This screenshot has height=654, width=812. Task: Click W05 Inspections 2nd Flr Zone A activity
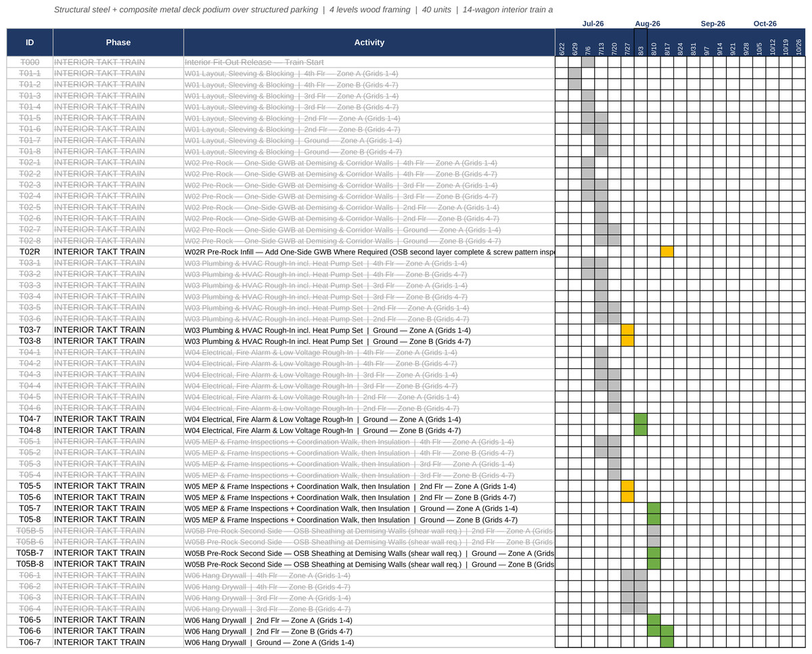pos(369,486)
